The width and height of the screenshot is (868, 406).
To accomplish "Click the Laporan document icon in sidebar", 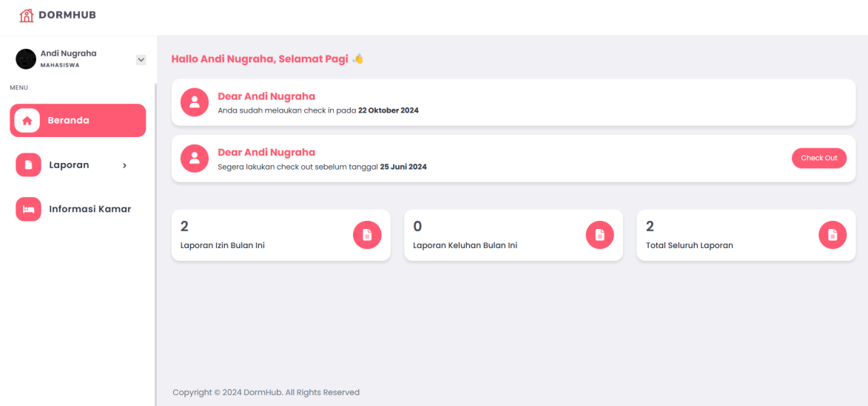I will click(28, 165).
